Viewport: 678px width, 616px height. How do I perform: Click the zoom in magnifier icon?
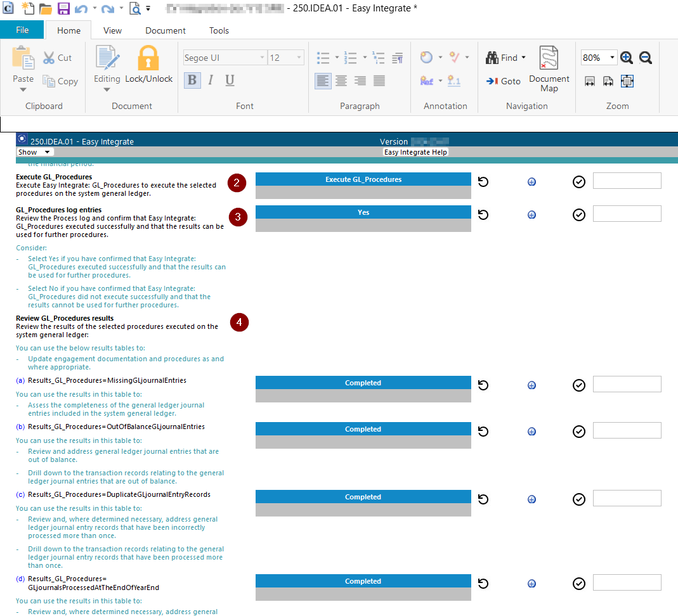pos(627,58)
